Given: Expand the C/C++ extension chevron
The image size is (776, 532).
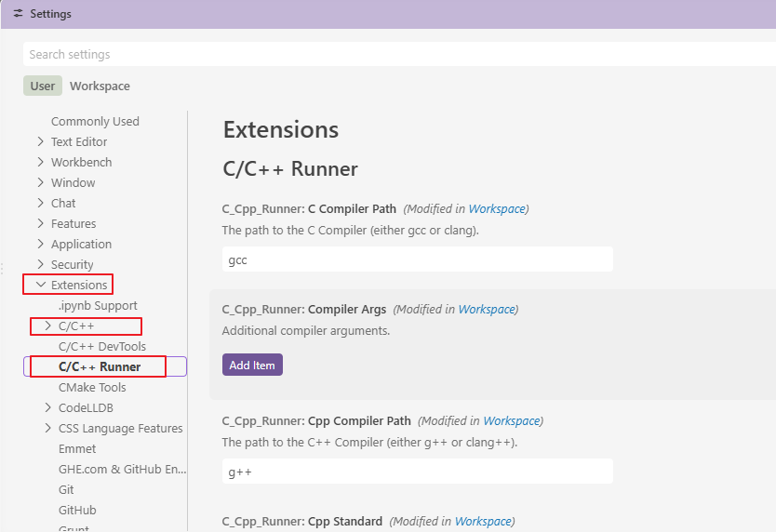Looking at the screenshot, I should pos(48,326).
